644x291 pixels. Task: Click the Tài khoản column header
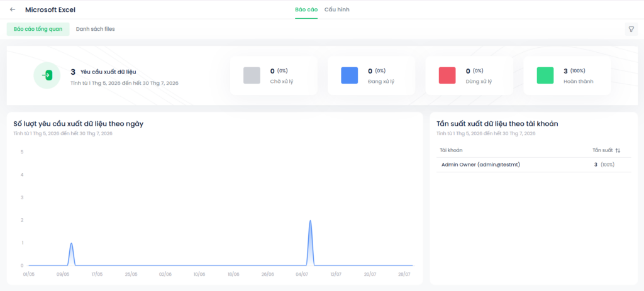click(x=451, y=150)
